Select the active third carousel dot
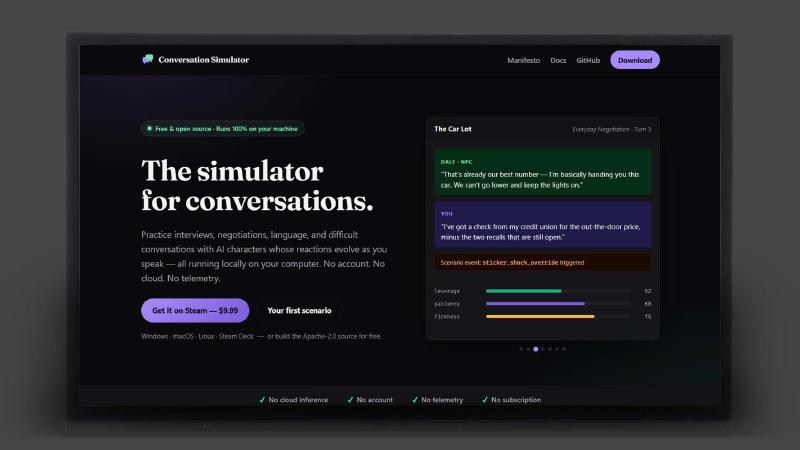This screenshot has width=800, height=450. click(x=536, y=349)
